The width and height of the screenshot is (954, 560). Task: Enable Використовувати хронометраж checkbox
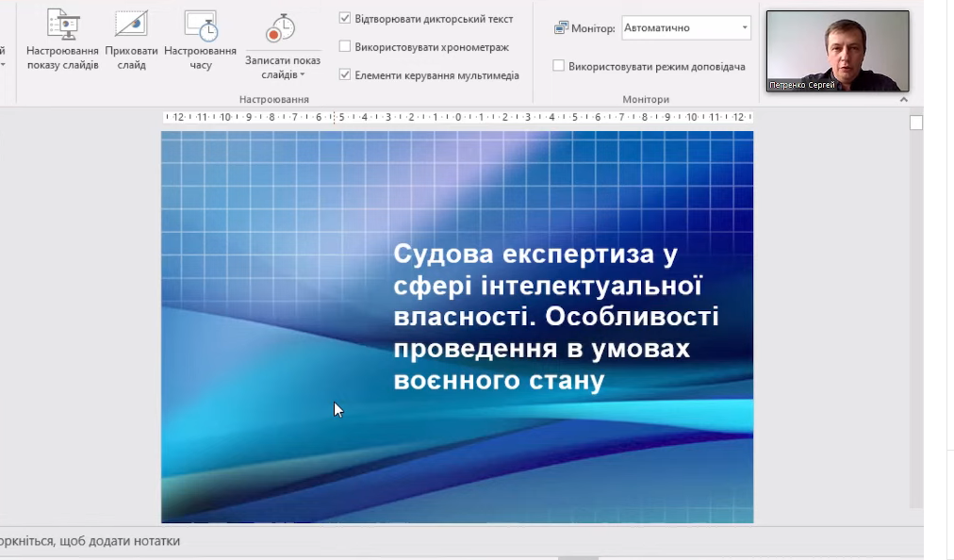(345, 46)
